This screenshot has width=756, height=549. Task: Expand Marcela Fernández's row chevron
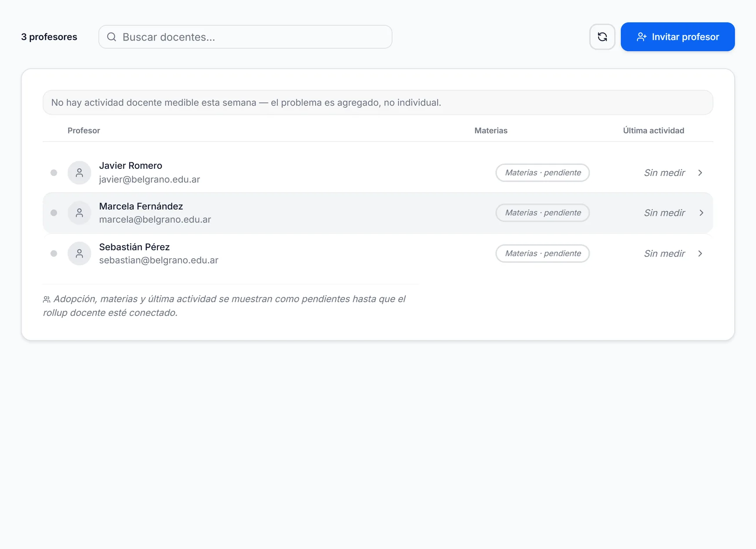coord(701,213)
